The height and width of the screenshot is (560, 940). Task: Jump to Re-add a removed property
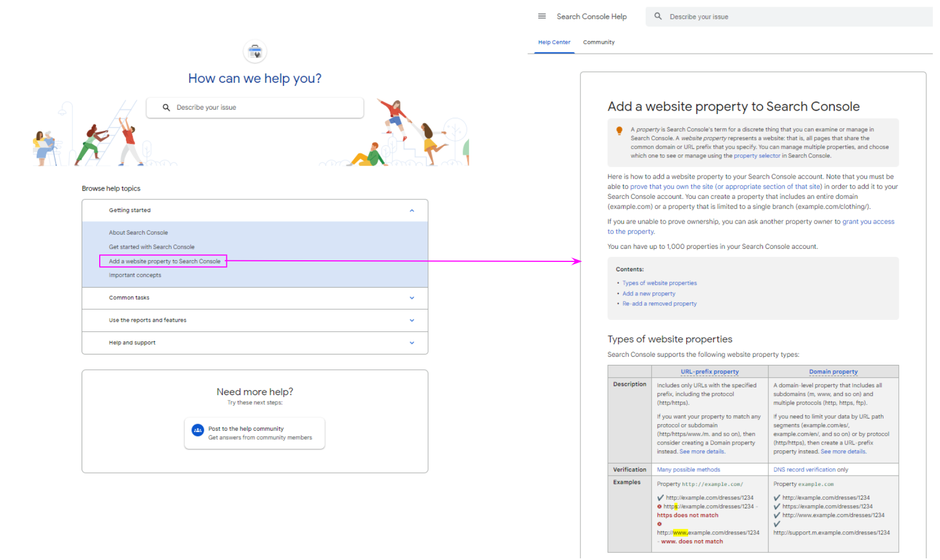tap(659, 304)
